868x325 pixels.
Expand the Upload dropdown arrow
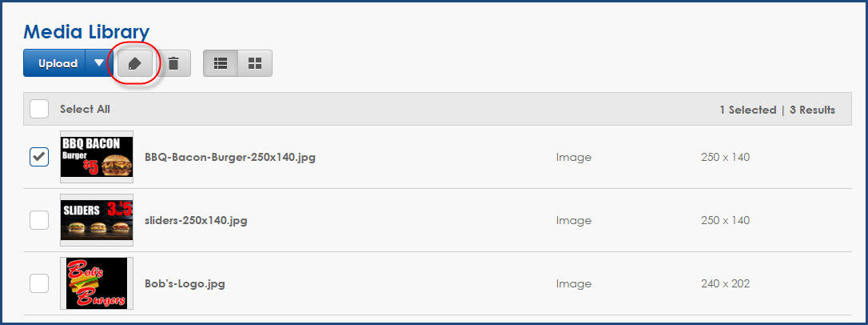click(99, 64)
